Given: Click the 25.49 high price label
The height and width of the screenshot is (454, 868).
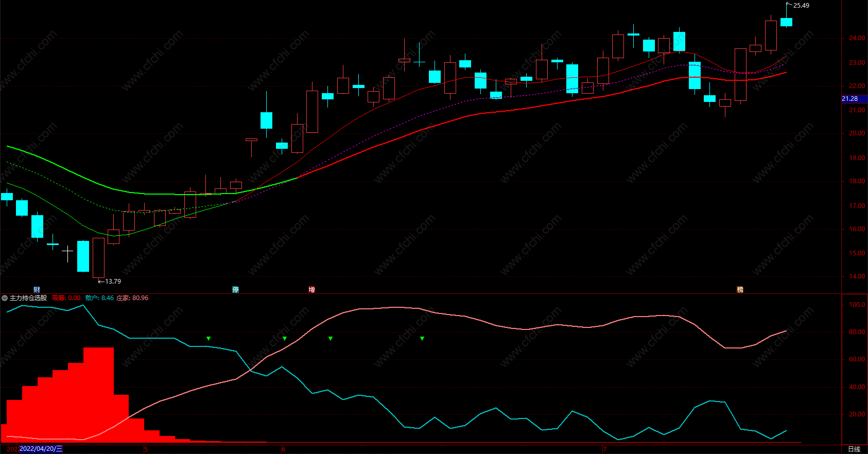Looking at the screenshot, I should (x=801, y=6).
